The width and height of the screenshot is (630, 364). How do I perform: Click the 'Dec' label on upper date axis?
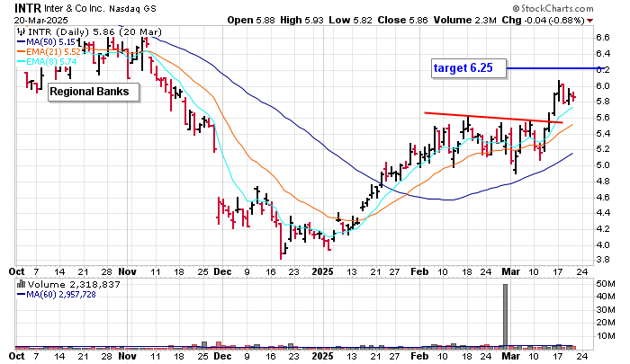222,271
